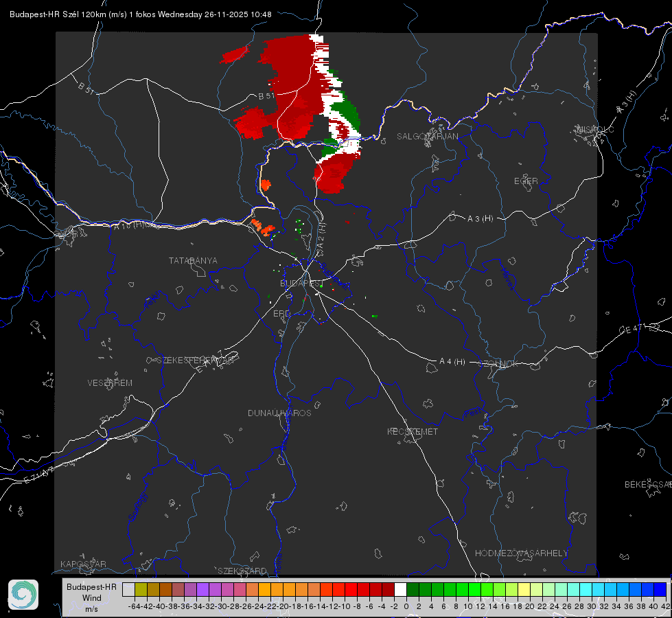Click the HÓDMEZŐVÁSÁRHELY label
Screen dimensions: 672x618
521,553
